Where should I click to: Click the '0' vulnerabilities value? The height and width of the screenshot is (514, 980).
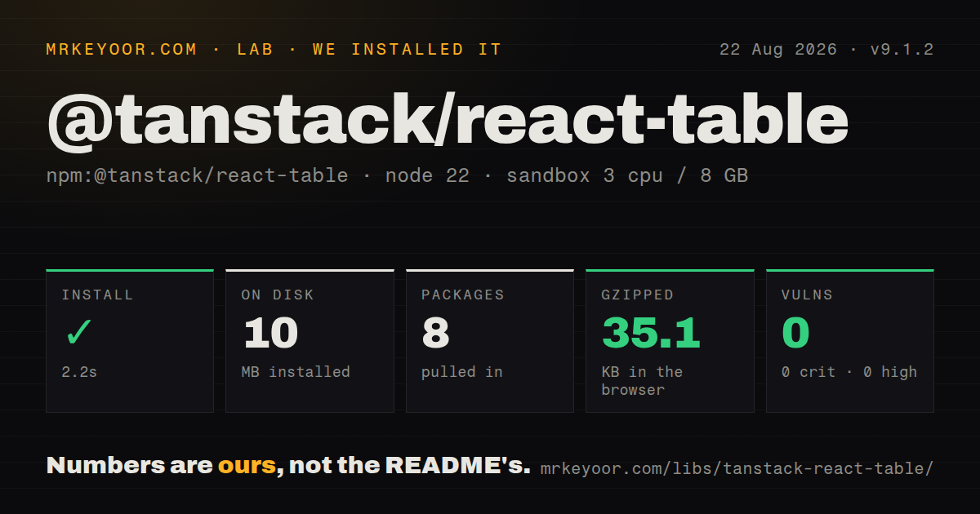[x=795, y=333]
